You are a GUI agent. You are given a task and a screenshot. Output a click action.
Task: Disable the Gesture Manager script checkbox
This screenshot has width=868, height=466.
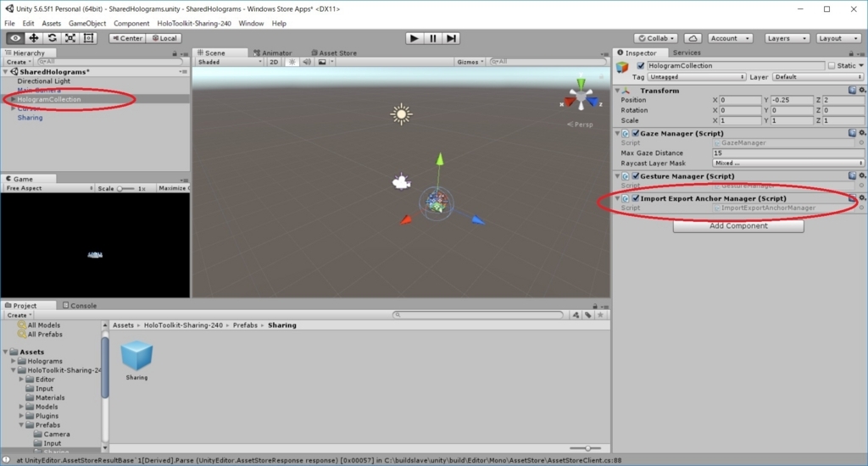pyautogui.click(x=636, y=176)
